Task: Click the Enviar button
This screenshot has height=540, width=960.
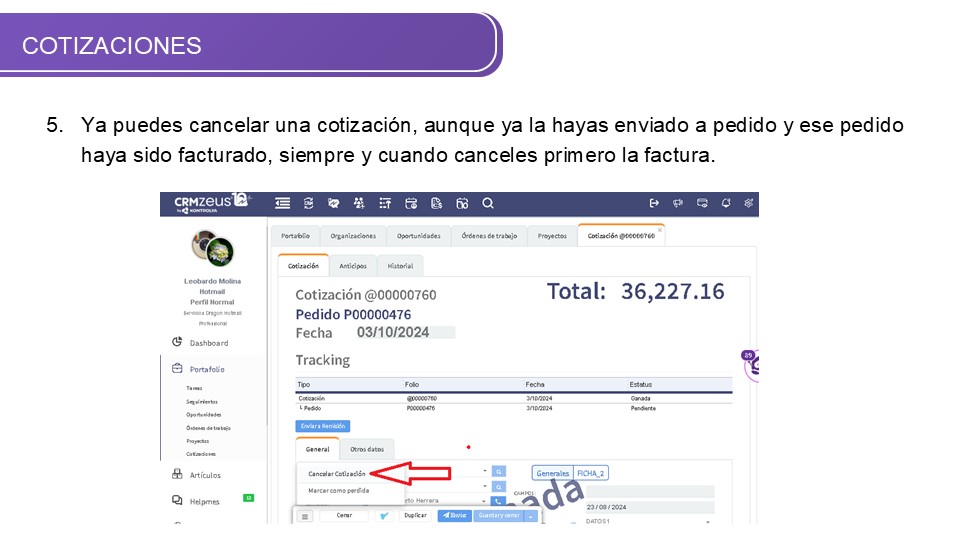Action: (x=454, y=516)
